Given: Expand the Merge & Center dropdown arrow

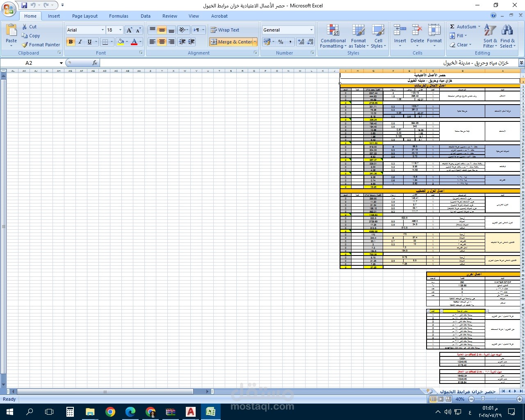Looking at the screenshot, I should tap(255, 42).
